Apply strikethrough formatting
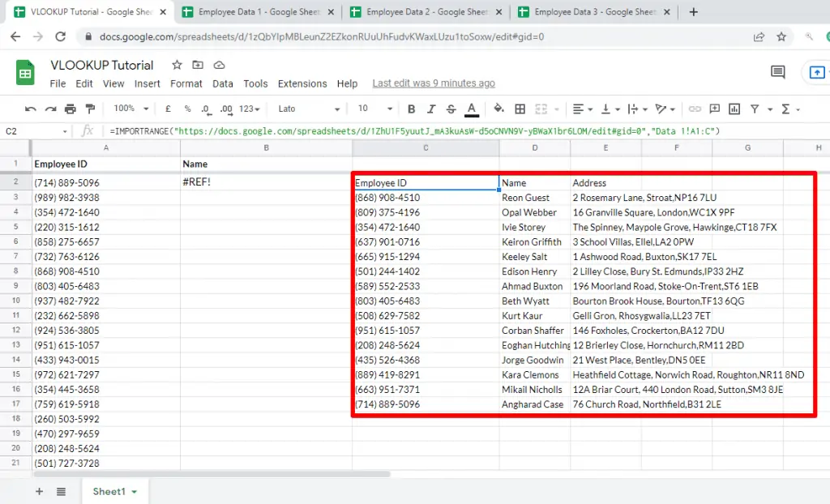The width and height of the screenshot is (830, 504). click(x=452, y=109)
